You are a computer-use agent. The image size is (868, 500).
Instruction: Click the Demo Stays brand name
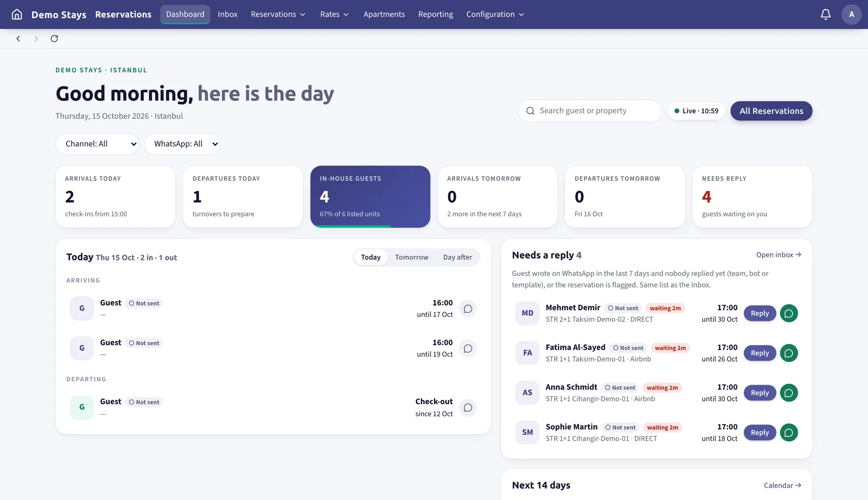[x=59, y=15]
